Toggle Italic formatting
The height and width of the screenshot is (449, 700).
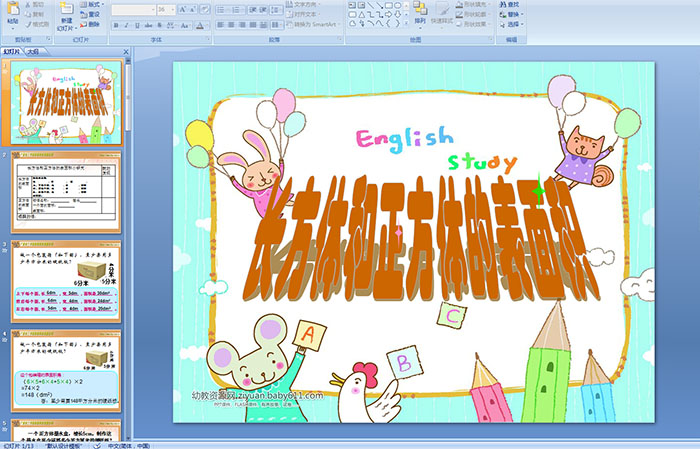pyautogui.click(x=127, y=25)
